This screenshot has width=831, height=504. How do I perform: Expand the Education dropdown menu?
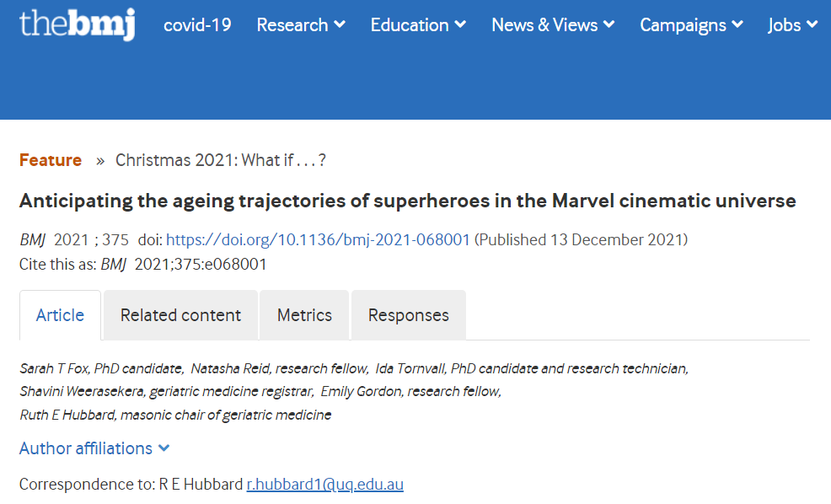pos(418,25)
